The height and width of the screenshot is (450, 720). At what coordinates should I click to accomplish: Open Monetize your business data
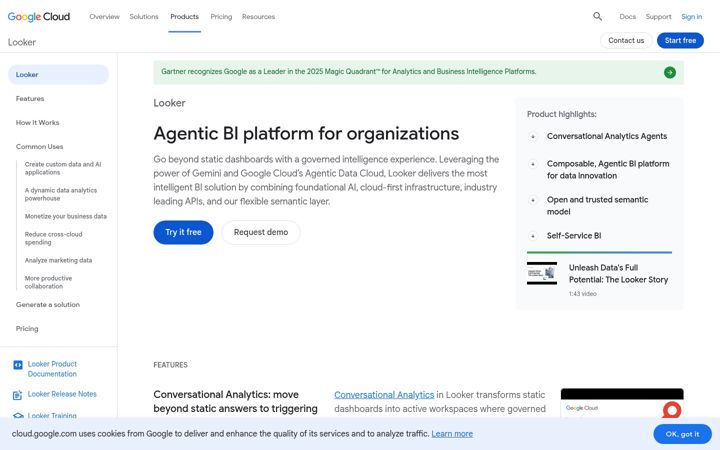(66, 216)
